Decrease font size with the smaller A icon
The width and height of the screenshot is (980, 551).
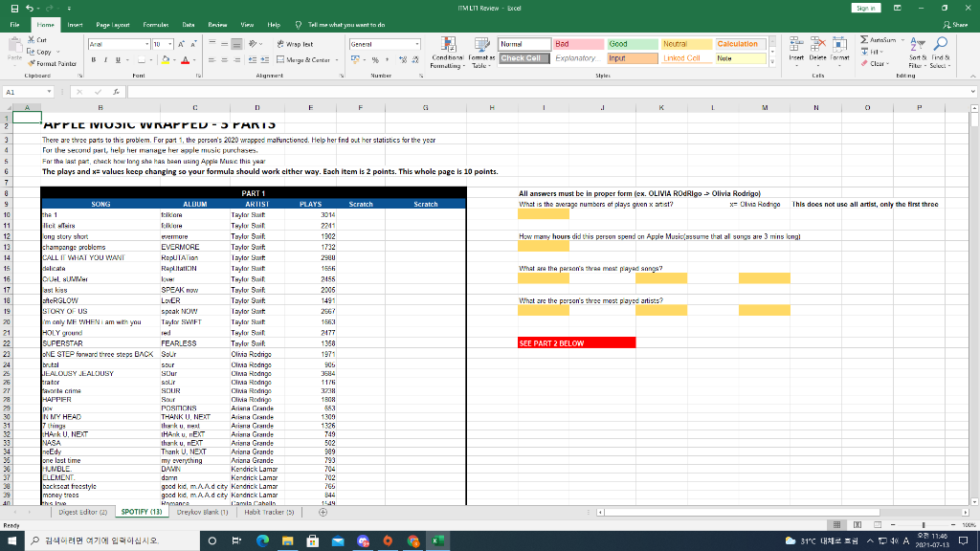click(x=193, y=44)
